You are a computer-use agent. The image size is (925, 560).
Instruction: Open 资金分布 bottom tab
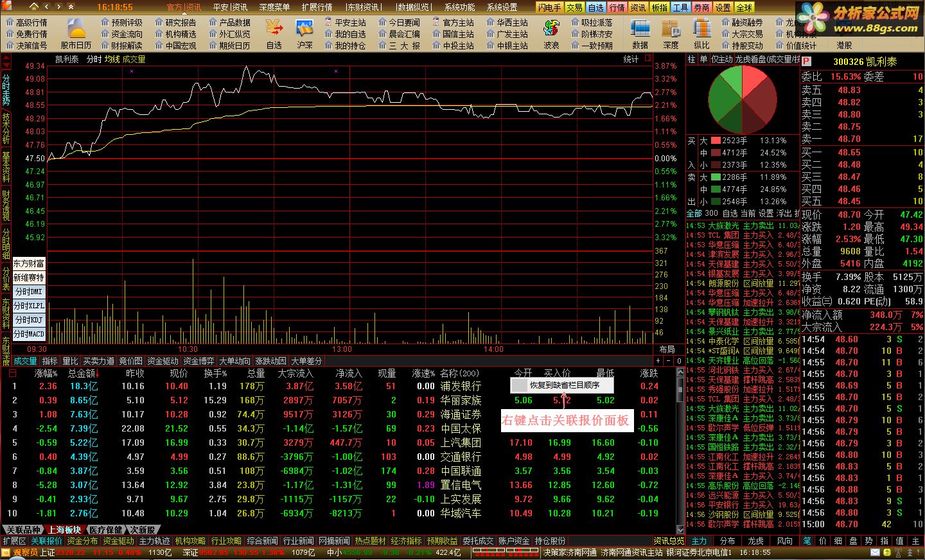click(x=82, y=541)
